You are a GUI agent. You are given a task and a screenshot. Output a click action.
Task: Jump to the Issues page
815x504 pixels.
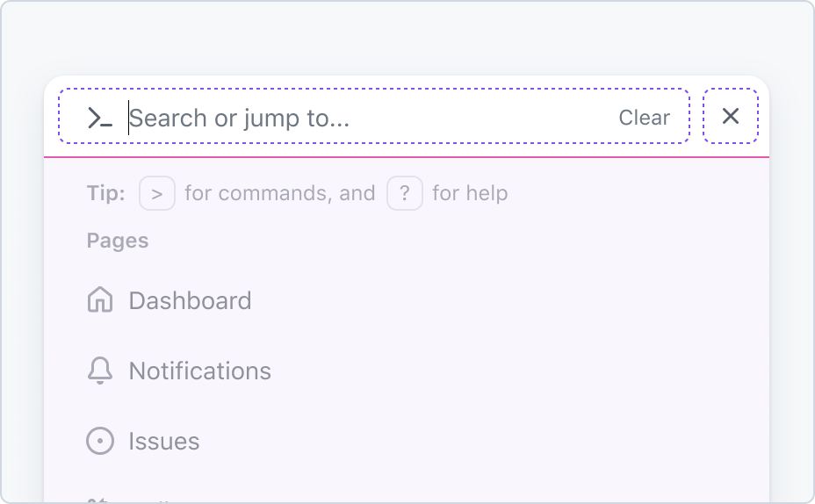[407, 441]
